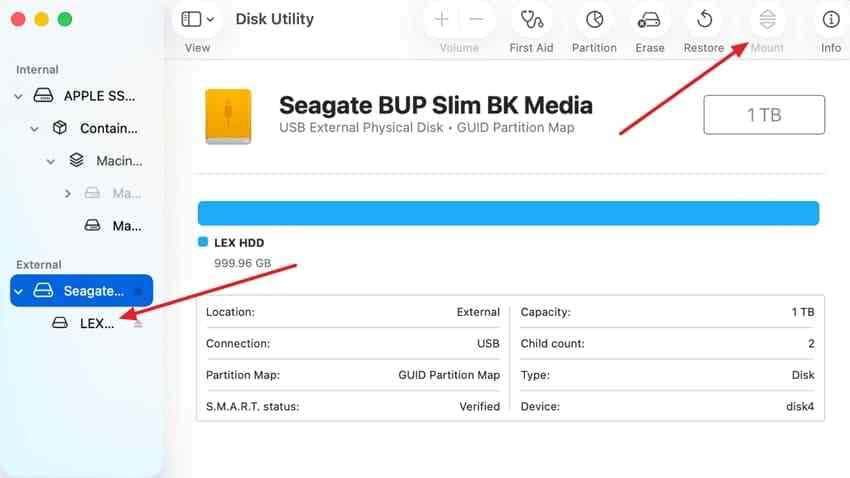Open the View sidebar options icon
The width and height of the screenshot is (850, 478).
[x=191, y=20]
